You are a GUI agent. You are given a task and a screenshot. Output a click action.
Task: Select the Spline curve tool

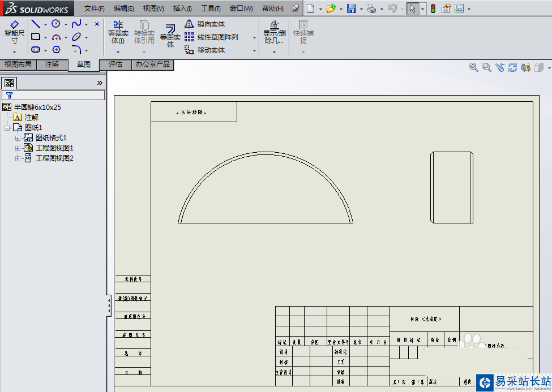(76, 24)
